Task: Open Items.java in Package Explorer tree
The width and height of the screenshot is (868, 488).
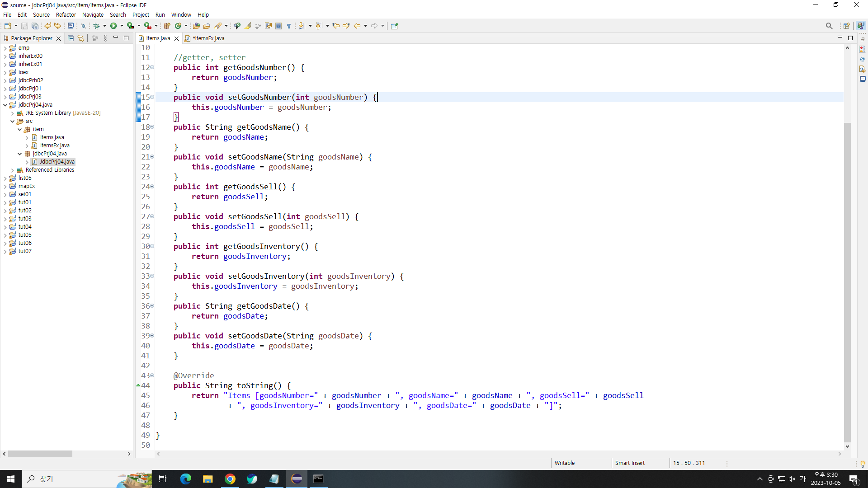Action: tap(52, 137)
